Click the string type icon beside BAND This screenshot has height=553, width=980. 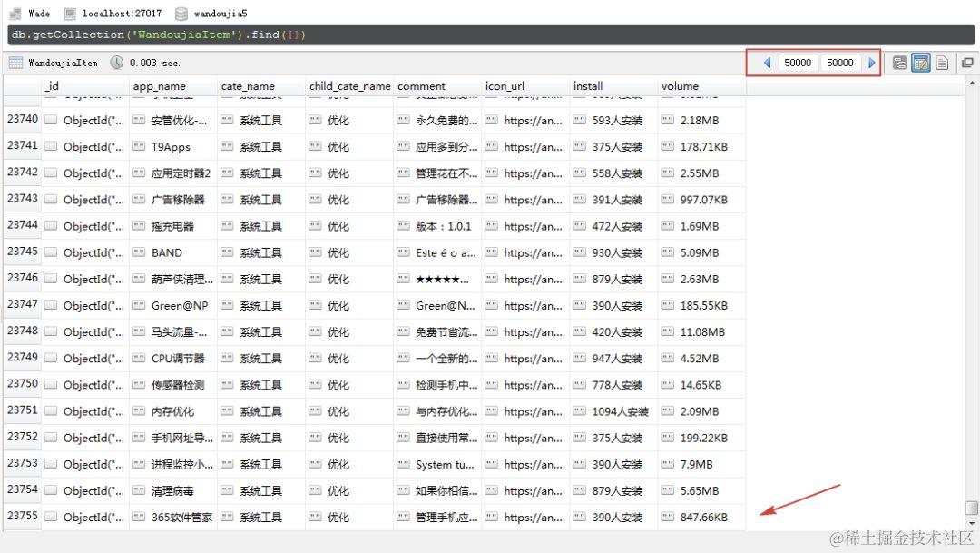tap(139, 252)
